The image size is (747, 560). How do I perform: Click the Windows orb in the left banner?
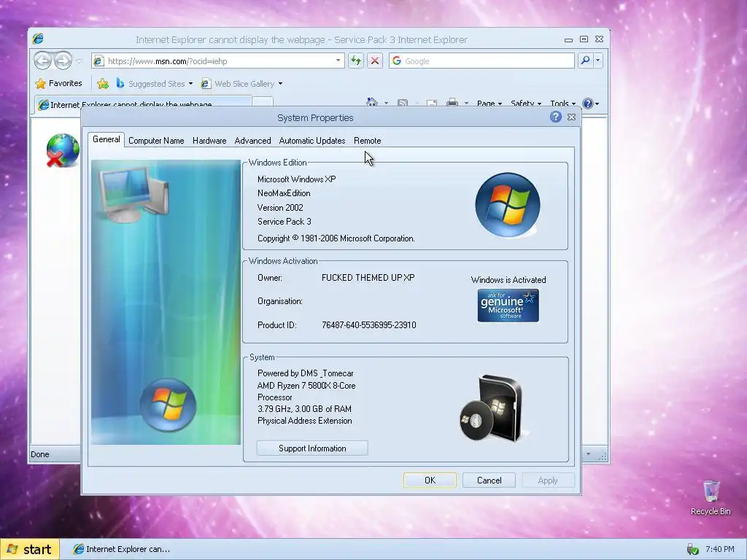(168, 405)
